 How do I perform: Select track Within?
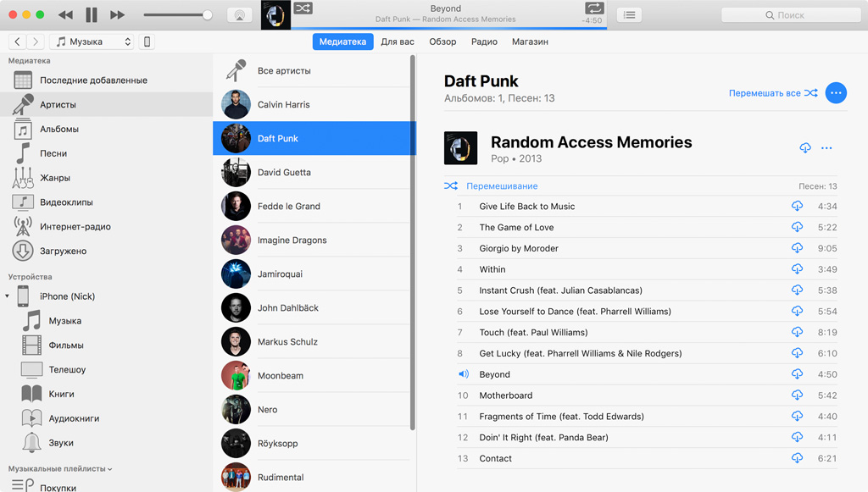click(647, 269)
